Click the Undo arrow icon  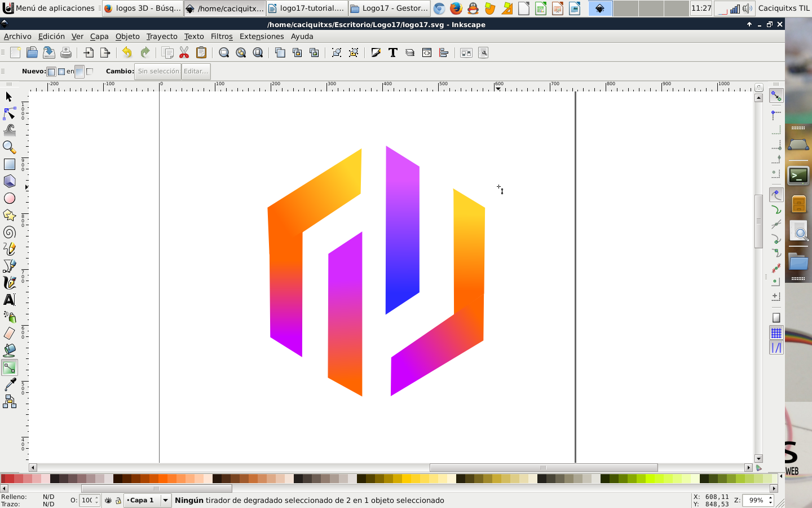pos(127,52)
